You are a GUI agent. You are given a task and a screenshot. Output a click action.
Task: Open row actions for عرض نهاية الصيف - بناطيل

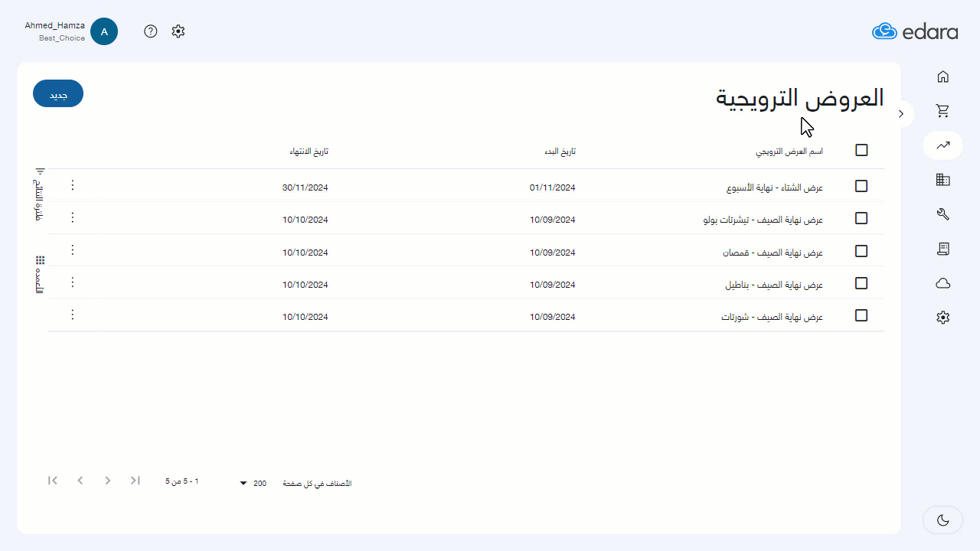(73, 282)
